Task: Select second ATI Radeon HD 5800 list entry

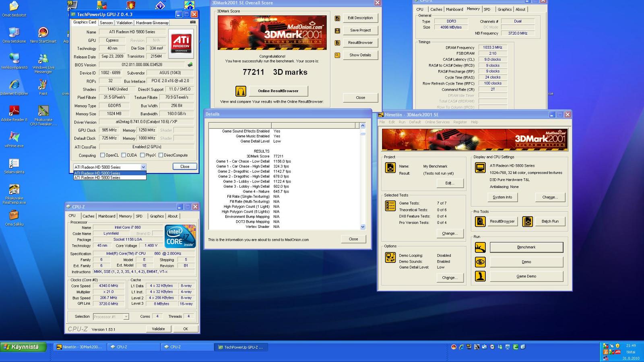Action: (109, 178)
